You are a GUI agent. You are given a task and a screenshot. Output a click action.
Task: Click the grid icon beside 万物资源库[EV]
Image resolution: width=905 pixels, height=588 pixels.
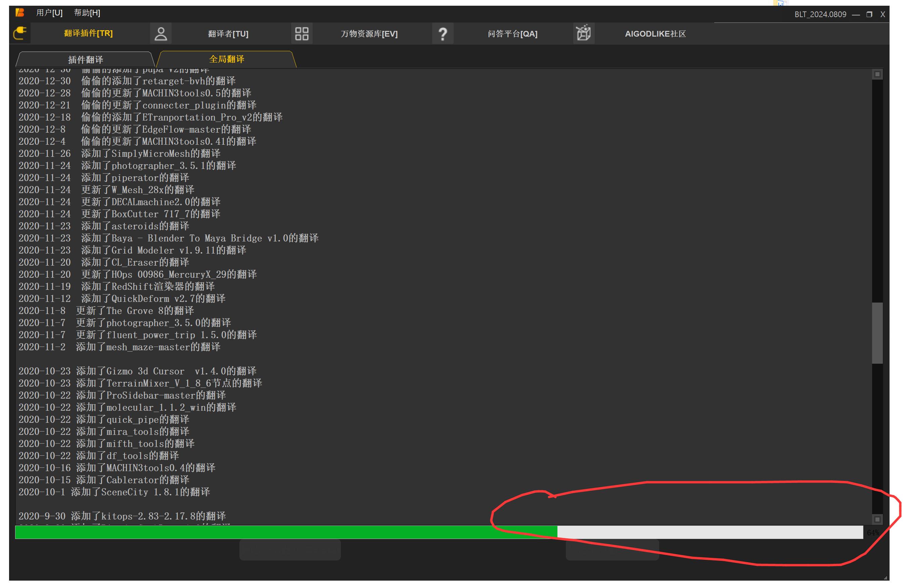302,34
